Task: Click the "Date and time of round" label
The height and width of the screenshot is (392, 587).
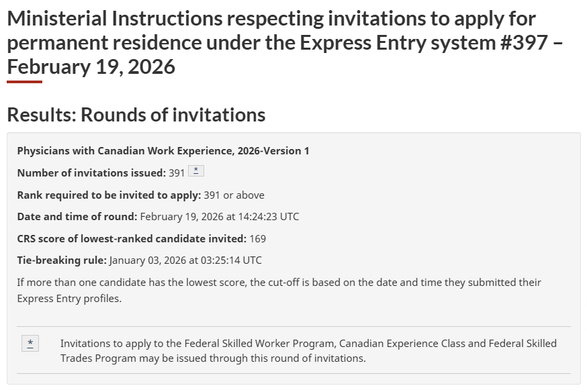Action: click(x=77, y=216)
